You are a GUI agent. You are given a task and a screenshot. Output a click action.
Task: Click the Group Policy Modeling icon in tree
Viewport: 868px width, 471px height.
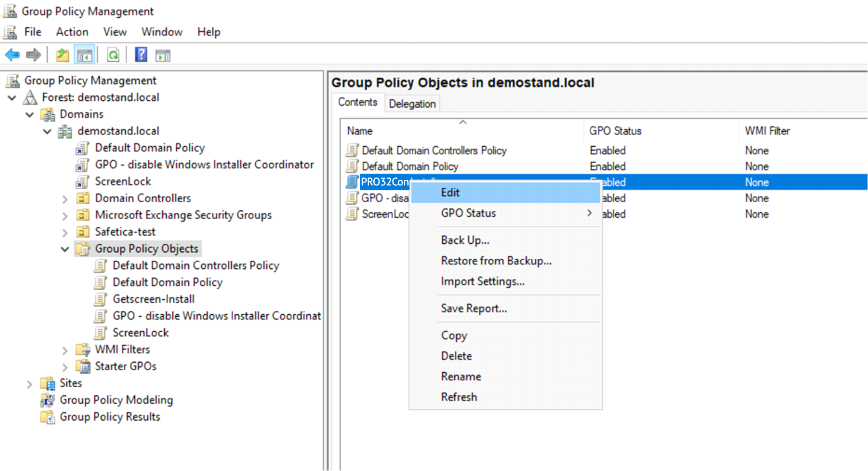[x=48, y=400]
